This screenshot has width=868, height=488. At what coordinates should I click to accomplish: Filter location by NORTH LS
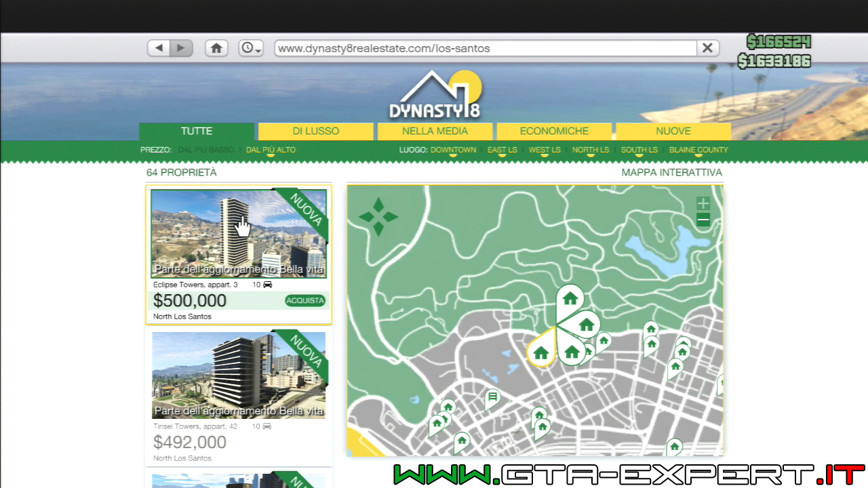click(591, 150)
